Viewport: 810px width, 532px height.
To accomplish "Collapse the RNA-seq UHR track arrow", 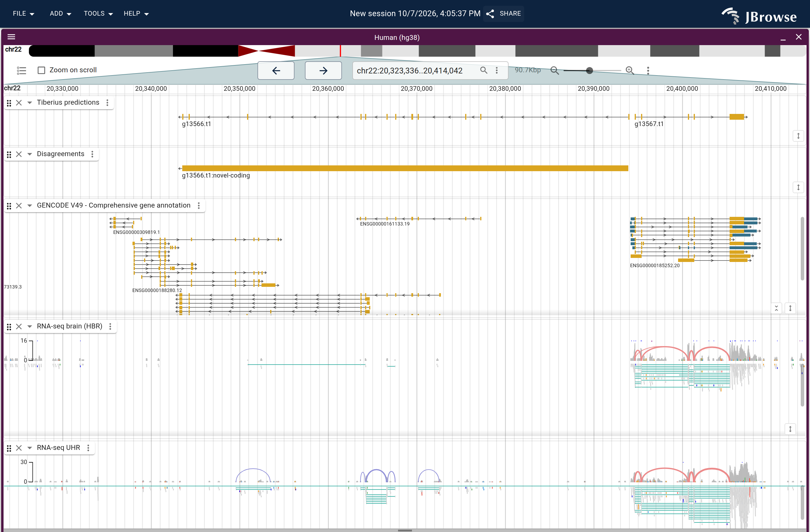I will 30,448.
